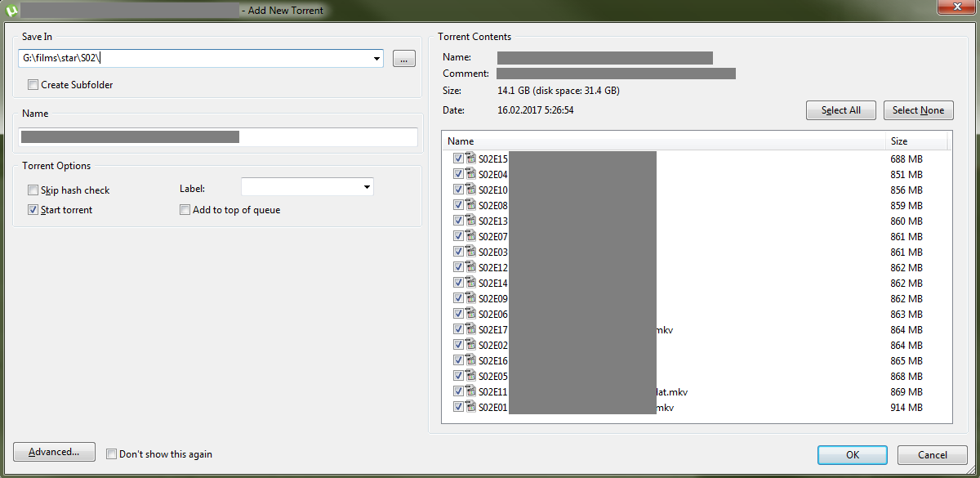
Task: Open Advanced torrent options
Action: click(53, 451)
